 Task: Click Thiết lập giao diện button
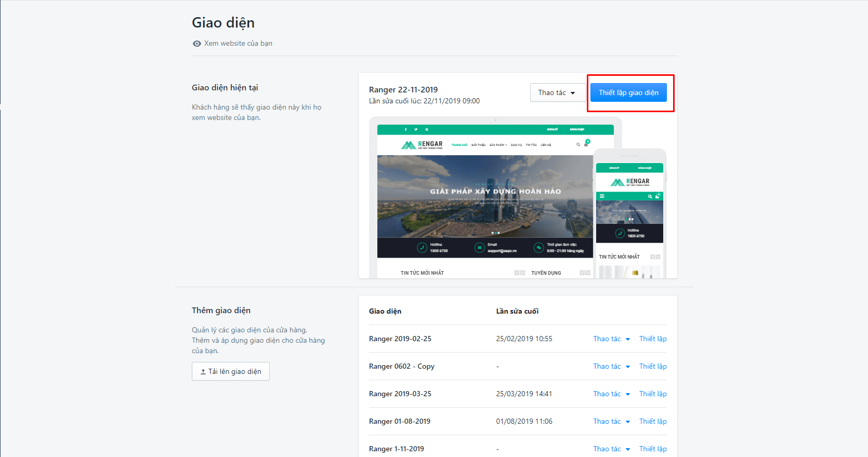pos(628,92)
